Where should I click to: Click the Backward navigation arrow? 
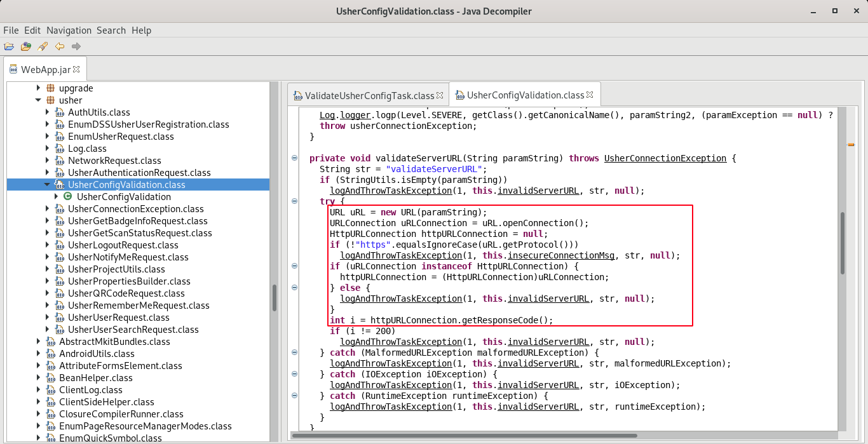tap(60, 46)
